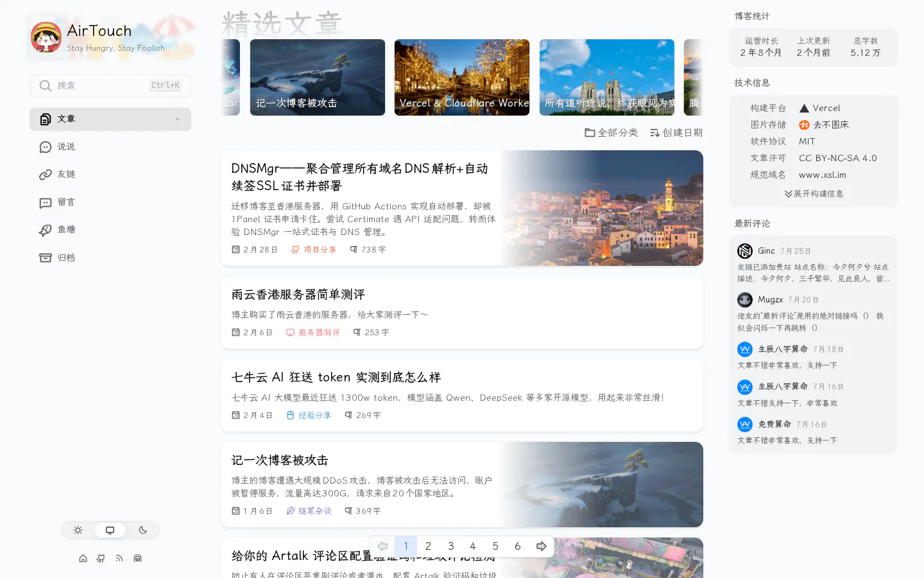
Task: Go to page 6
Action: (517, 547)
